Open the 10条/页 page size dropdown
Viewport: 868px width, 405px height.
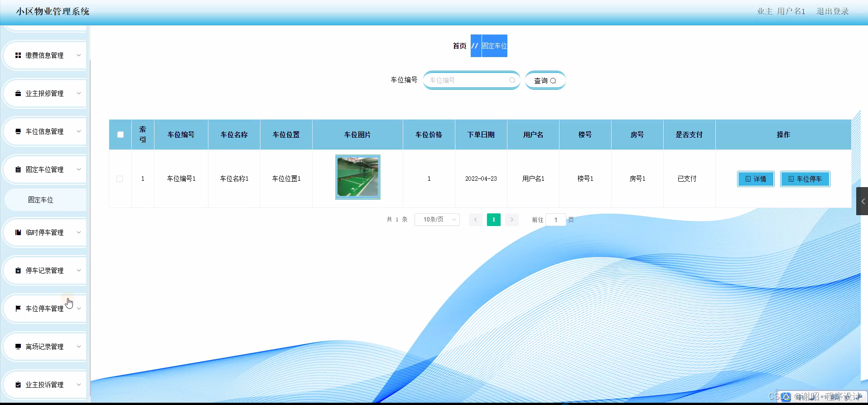(437, 220)
